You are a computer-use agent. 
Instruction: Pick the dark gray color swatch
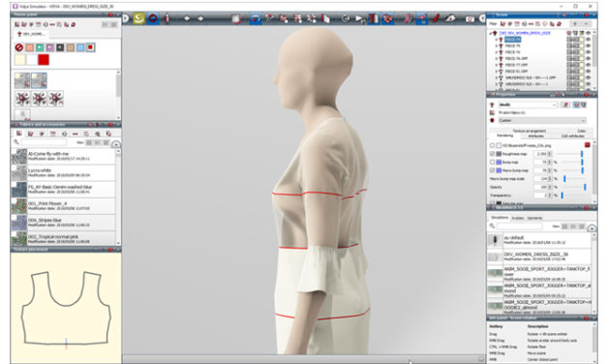(x=60, y=47)
